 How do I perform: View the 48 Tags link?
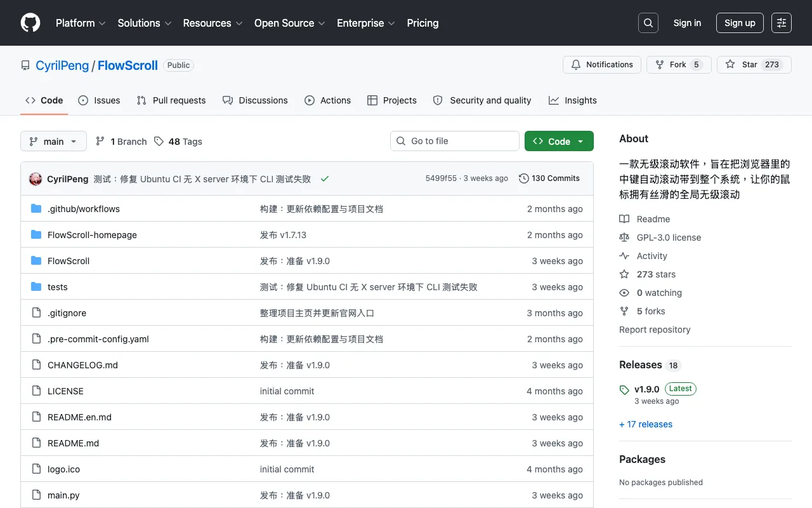coord(178,142)
